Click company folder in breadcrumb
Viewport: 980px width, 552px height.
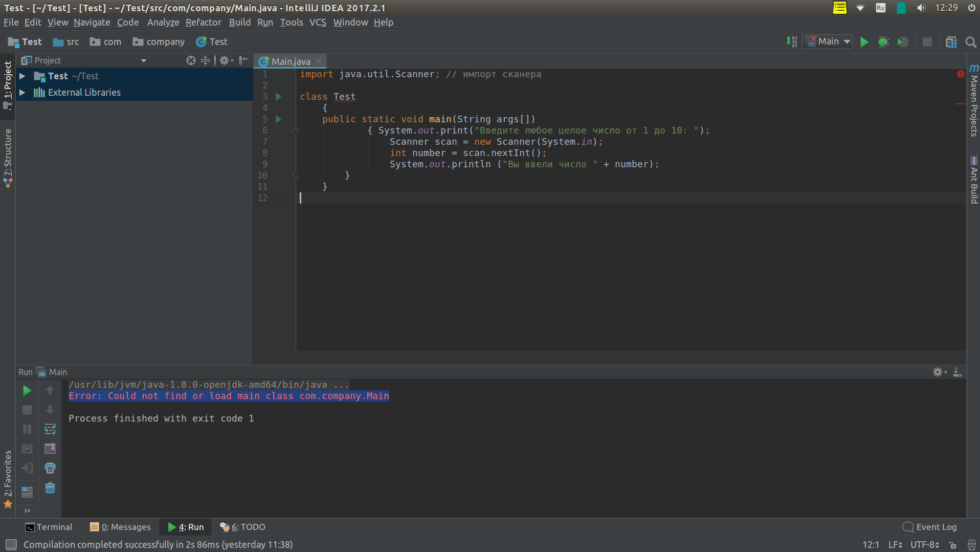coord(159,42)
